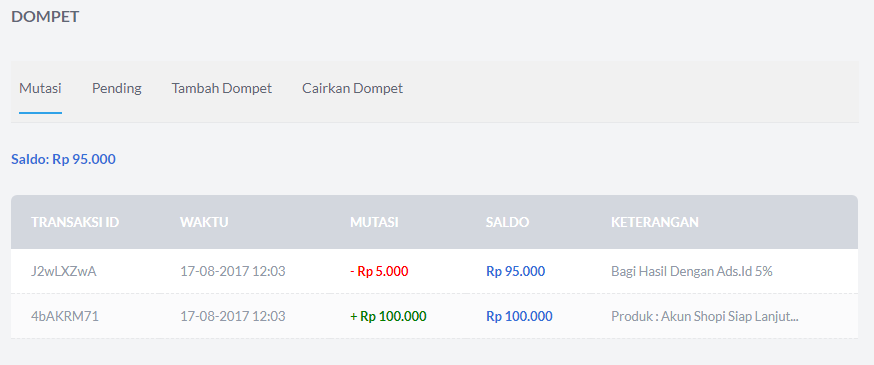Image resolution: width=874 pixels, height=365 pixels.
Task: Switch to the Mutasi tab
Action: 40,88
